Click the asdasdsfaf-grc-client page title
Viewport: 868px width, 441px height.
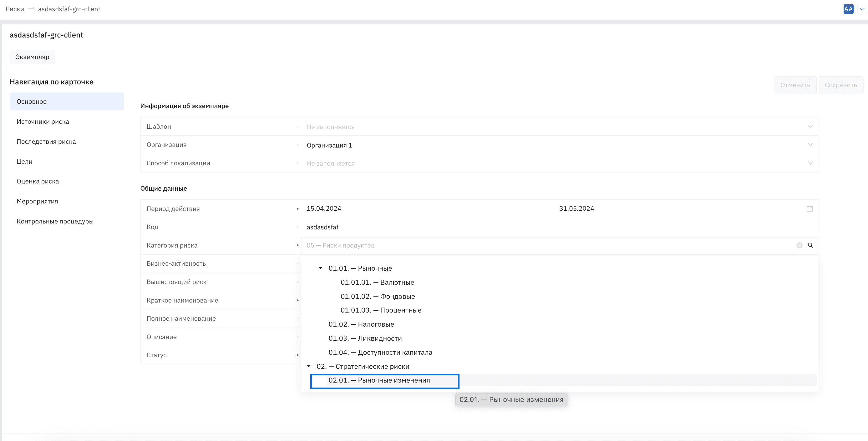[x=46, y=35]
